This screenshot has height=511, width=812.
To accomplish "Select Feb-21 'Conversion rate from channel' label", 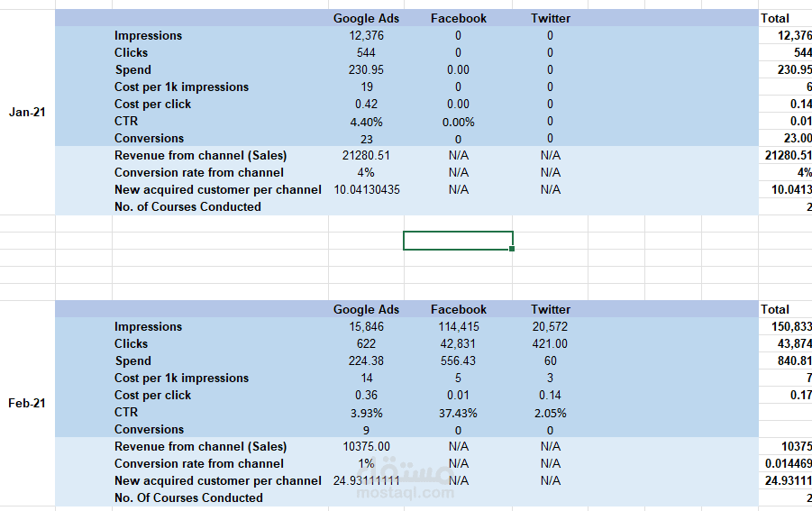I will tap(199, 463).
